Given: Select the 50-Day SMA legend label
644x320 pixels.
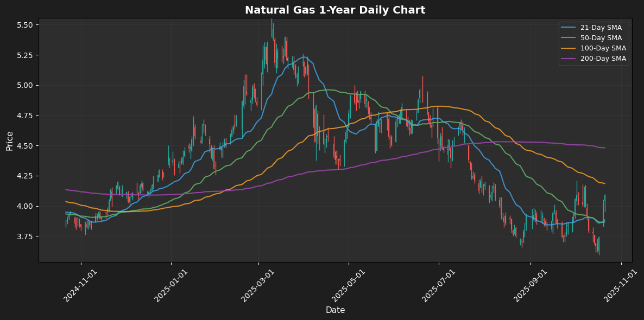Looking at the screenshot, I should coord(603,38).
